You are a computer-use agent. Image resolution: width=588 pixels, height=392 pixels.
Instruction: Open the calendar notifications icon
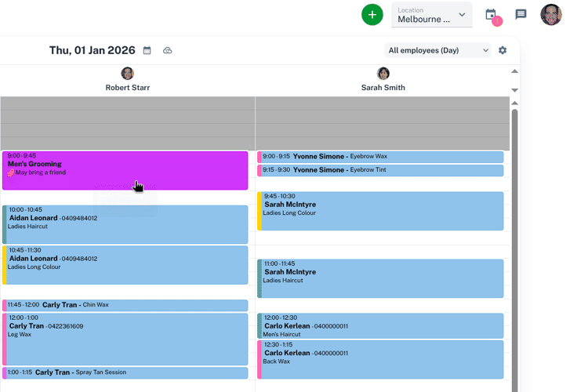click(491, 15)
